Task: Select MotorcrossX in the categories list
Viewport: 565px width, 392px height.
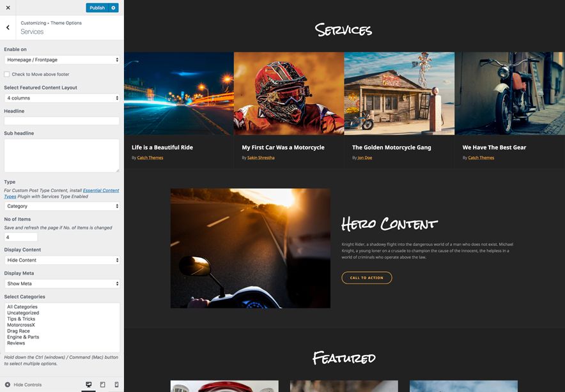Action: click(x=21, y=325)
